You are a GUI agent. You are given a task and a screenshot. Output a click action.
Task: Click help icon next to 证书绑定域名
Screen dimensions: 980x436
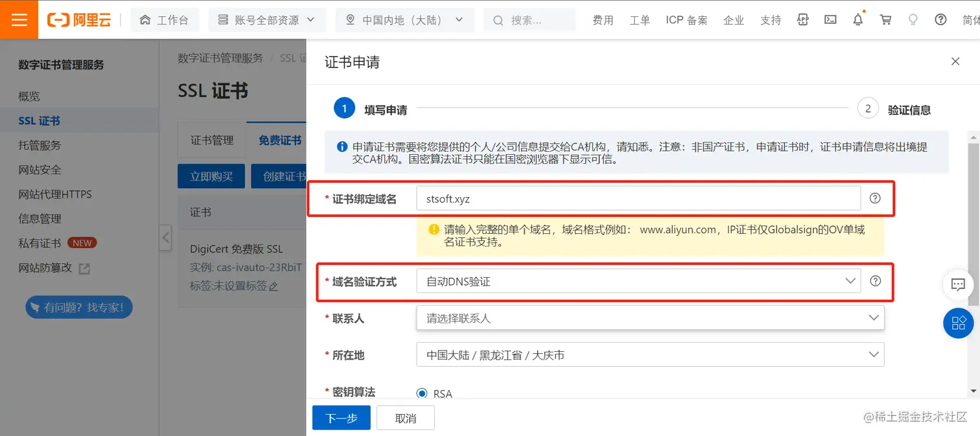(x=875, y=198)
